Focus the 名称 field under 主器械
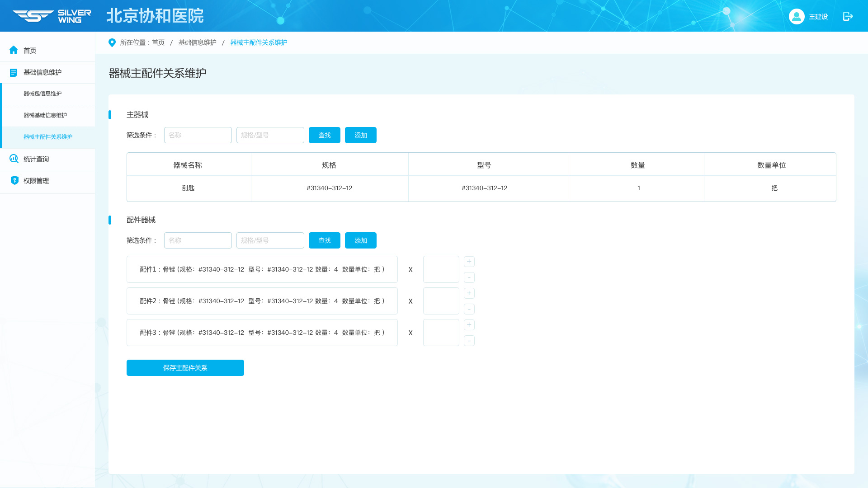 pos(198,135)
